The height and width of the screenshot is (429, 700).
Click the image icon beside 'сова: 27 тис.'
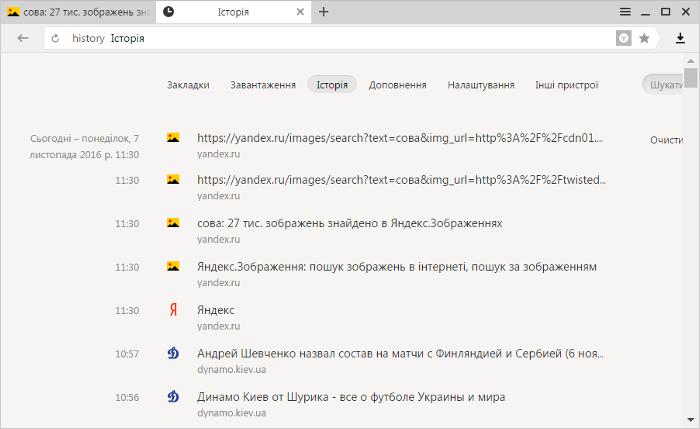pyautogui.click(x=173, y=222)
